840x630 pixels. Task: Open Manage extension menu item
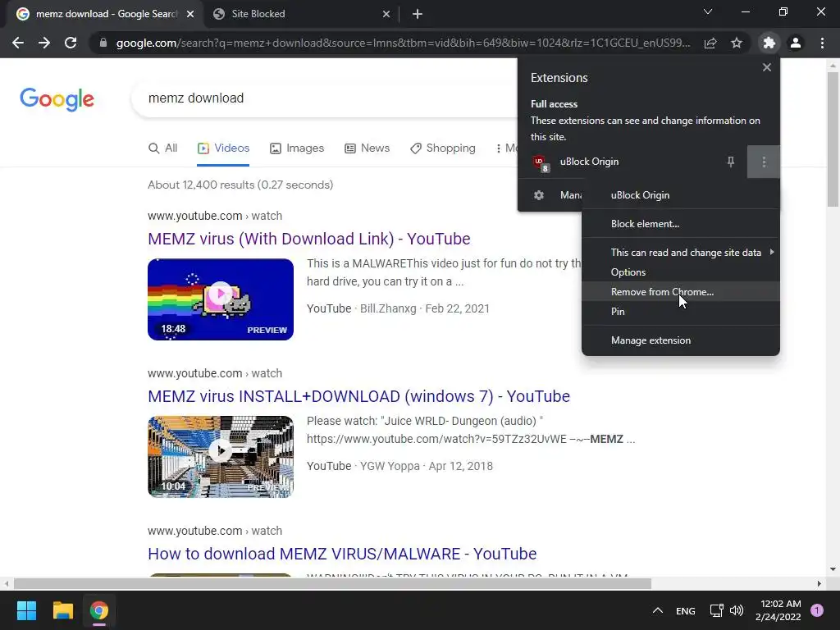click(680, 340)
